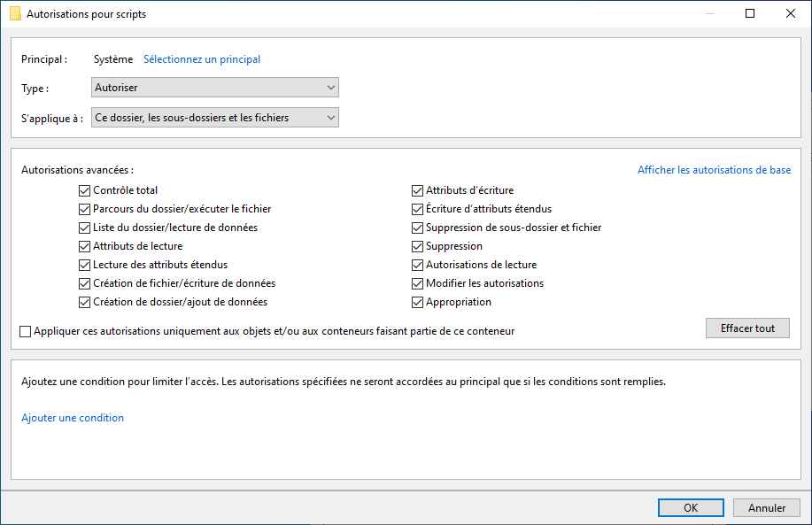The width and height of the screenshot is (812, 525).
Task: Enable Appliquer ces autorisations uniquement aux objets
Action: point(26,331)
